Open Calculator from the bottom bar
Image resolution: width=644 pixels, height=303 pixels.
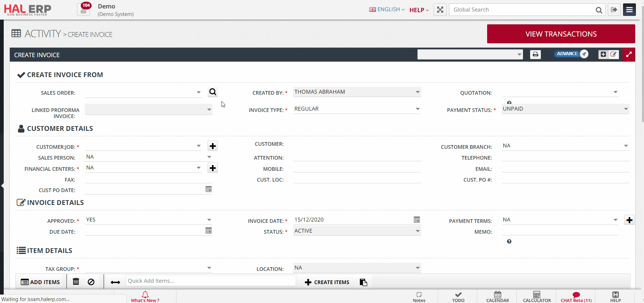pyautogui.click(x=536, y=297)
